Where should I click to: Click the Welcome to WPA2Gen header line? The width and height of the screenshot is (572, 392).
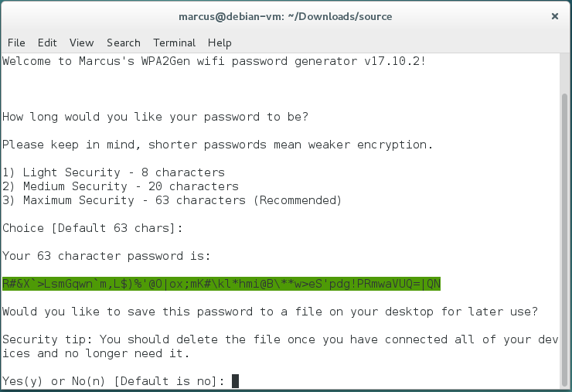[214, 61]
